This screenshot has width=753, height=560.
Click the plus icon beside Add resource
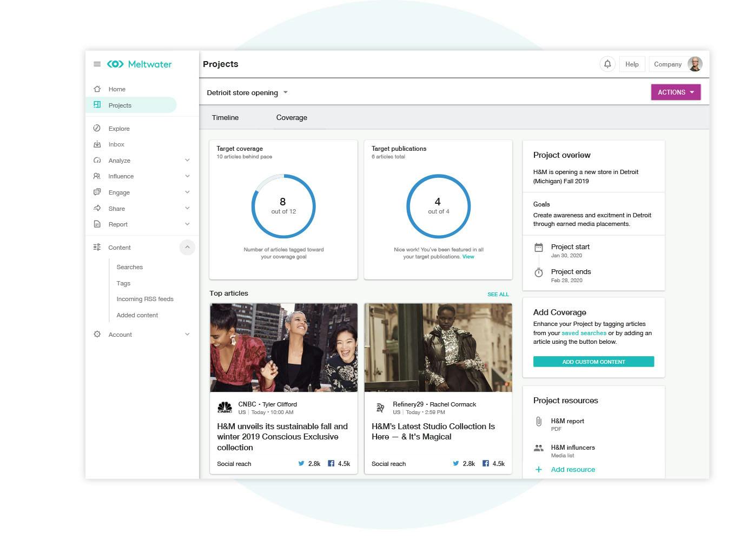coord(539,470)
